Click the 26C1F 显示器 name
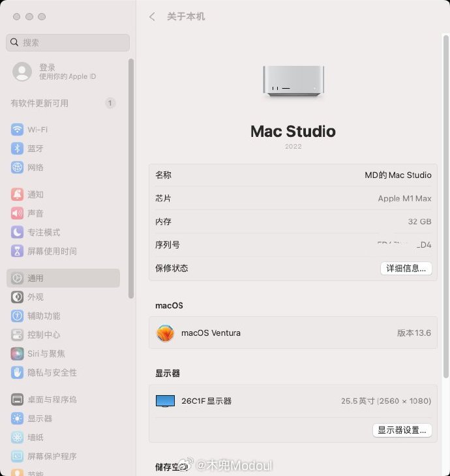Image resolution: width=450 pixels, height=476 pixels. coord(207,401)
